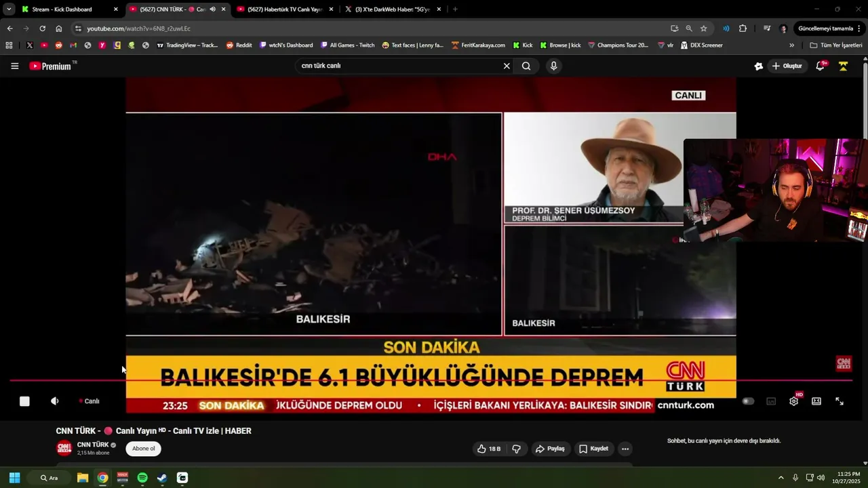
Task: Open Steam from the taskbar
Action: 162,478
